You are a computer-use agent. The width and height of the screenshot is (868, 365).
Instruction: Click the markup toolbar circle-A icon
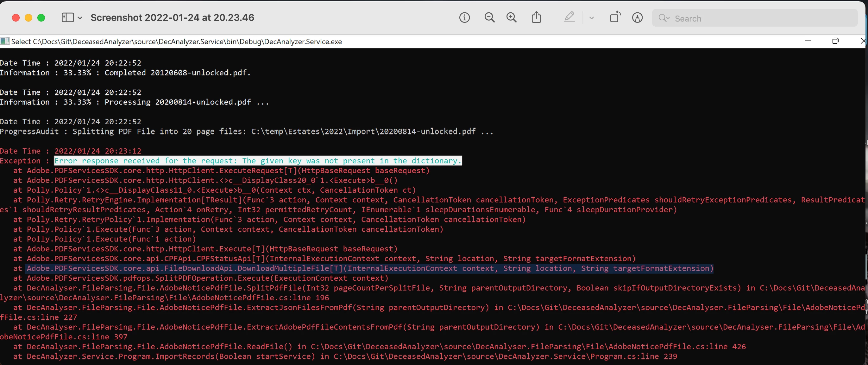point(637,17)
